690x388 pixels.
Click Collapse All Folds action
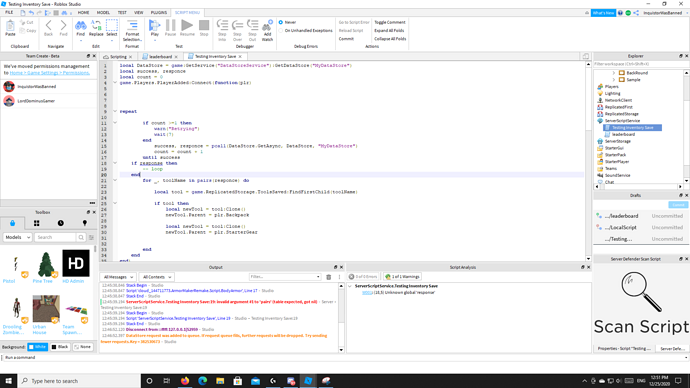coord(390,39)
